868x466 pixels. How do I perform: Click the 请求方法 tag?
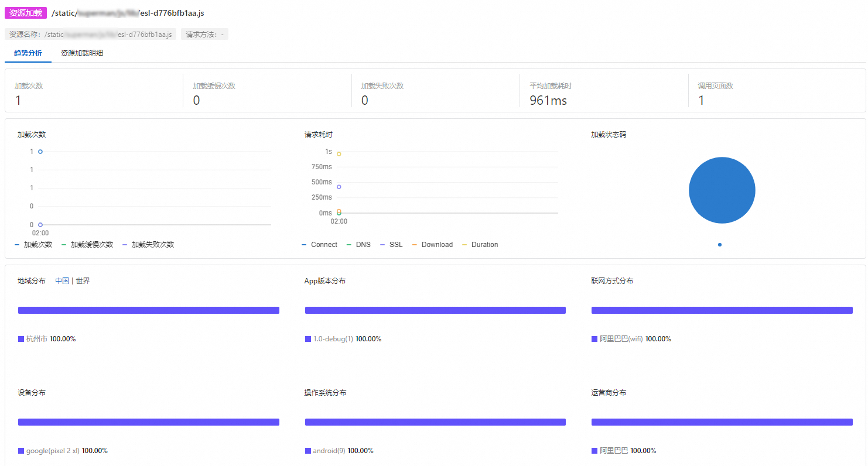coord(204,35)
